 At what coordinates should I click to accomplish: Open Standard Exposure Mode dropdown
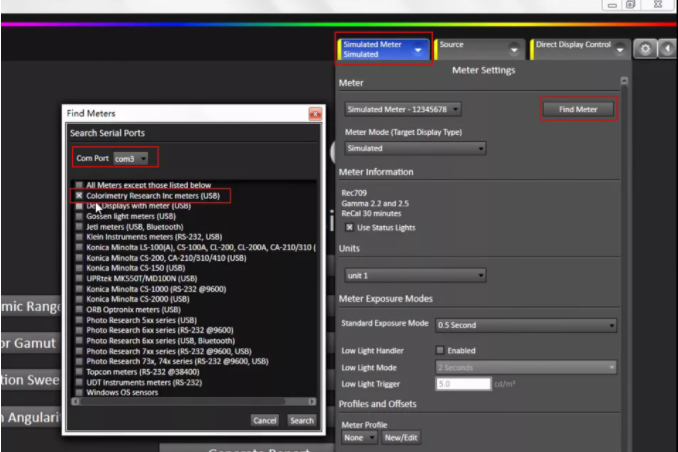526,325
